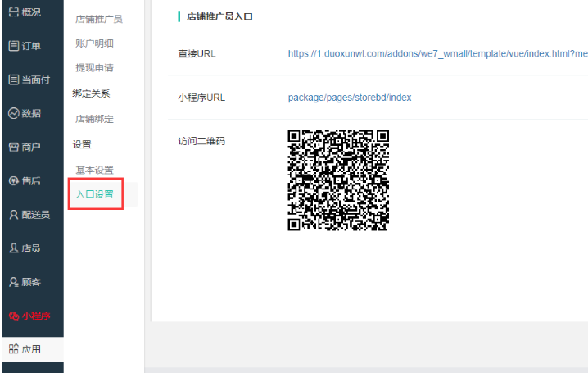
Task: Click the 小程序 mini-program icon
Action: click(x=13, y=316)
